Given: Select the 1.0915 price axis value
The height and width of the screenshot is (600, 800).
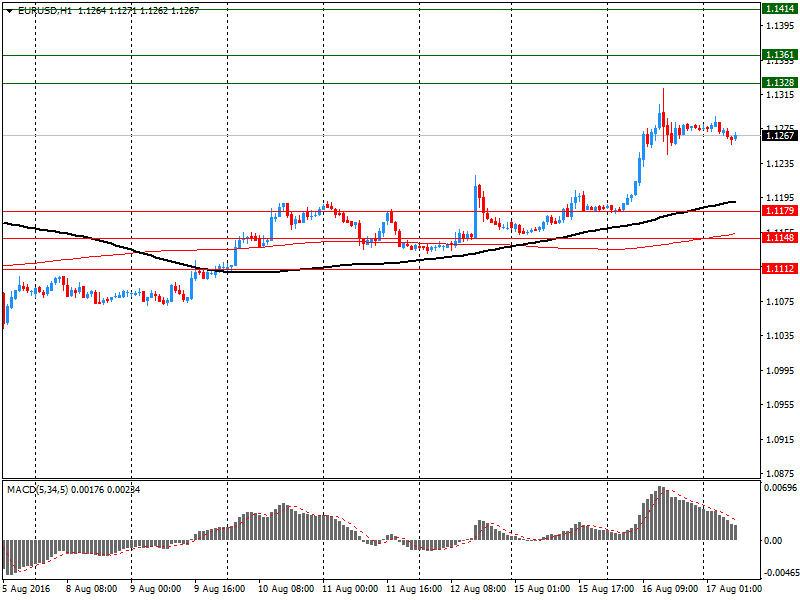Looking at the screenshot, I should pos(780,440).
